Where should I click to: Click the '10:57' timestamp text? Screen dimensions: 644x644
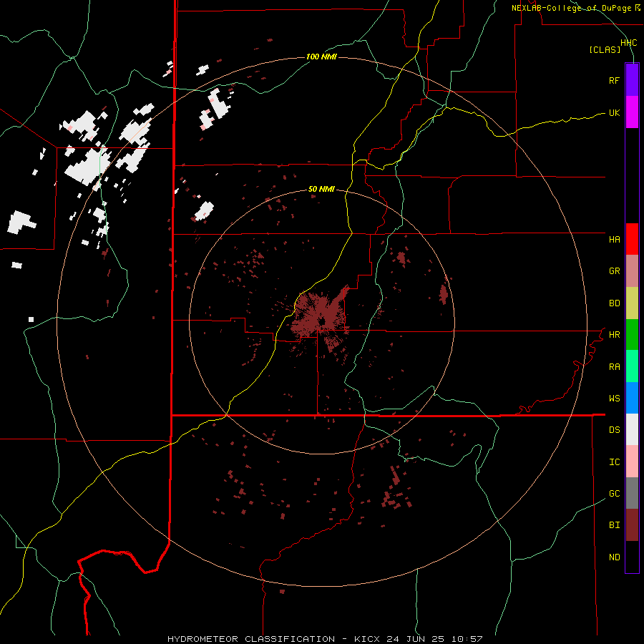click(467, 639)
